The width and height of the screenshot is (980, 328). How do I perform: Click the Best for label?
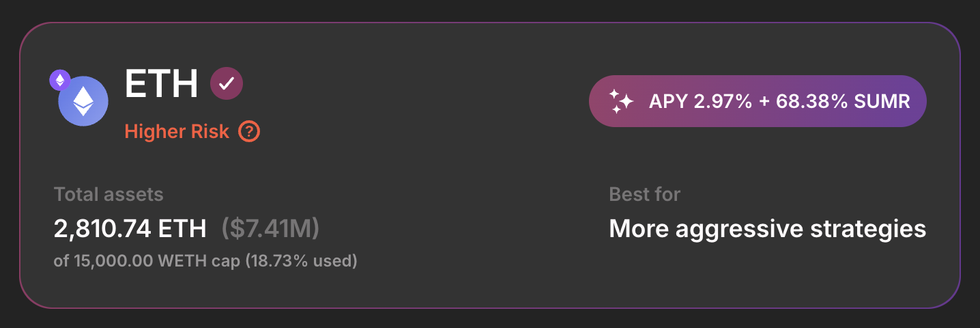coord(644,194)
